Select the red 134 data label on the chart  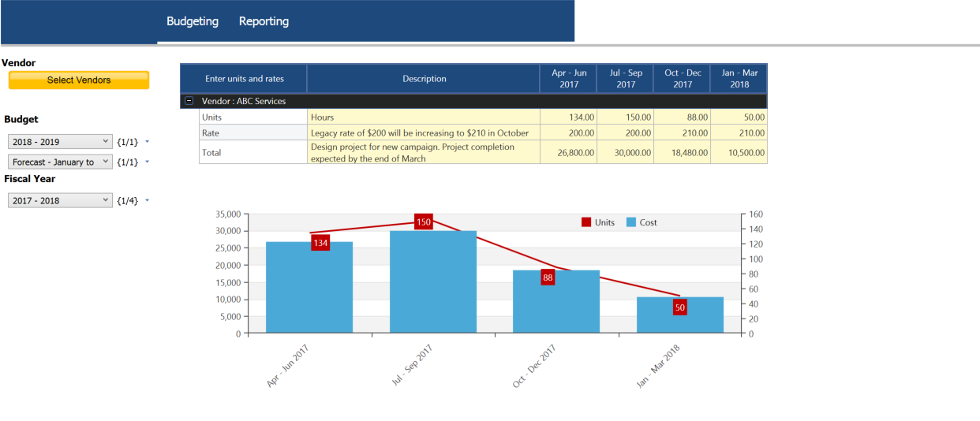[x=320, y=244]
